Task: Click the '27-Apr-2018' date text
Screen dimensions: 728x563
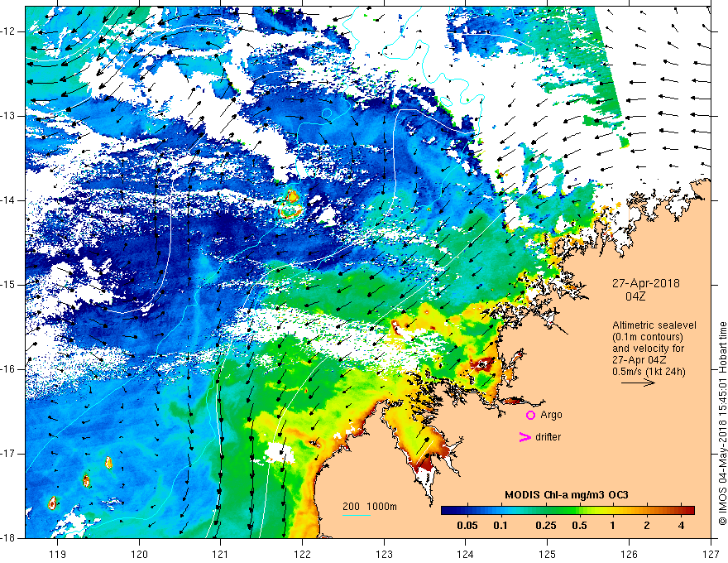Action: click(x=646, y=283)
